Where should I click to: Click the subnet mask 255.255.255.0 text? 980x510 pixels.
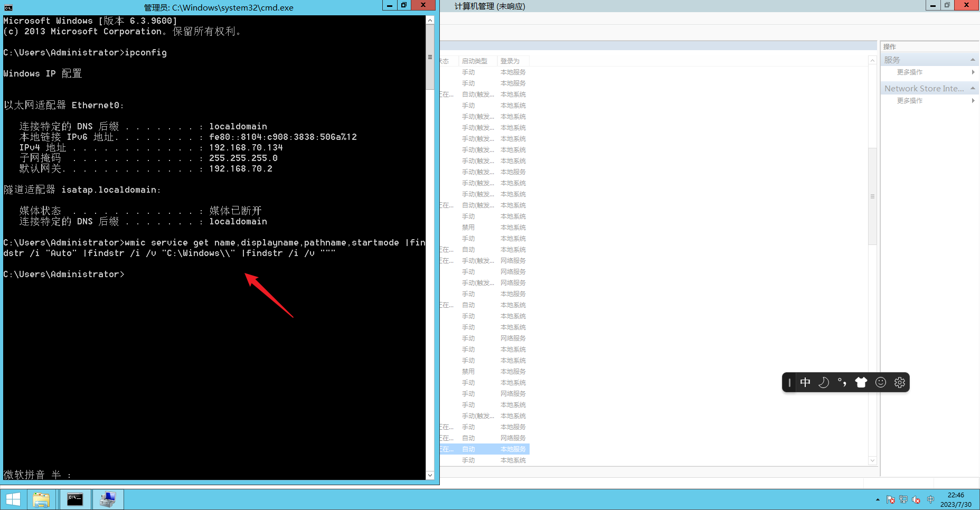pos(243,158)
